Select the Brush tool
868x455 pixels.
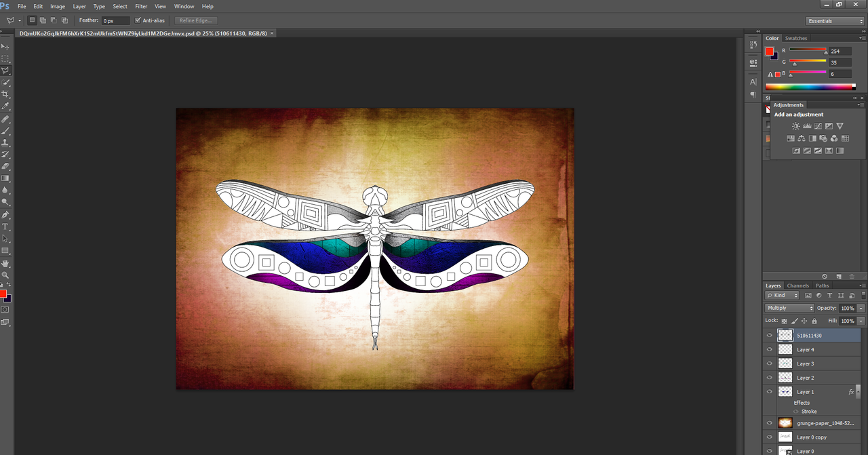click(x=5, y=131)
